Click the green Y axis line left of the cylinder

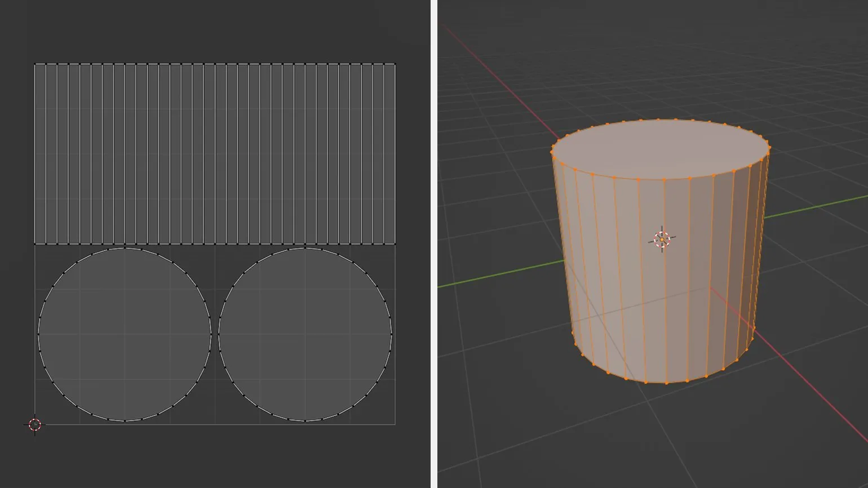(x=496, y=276)
